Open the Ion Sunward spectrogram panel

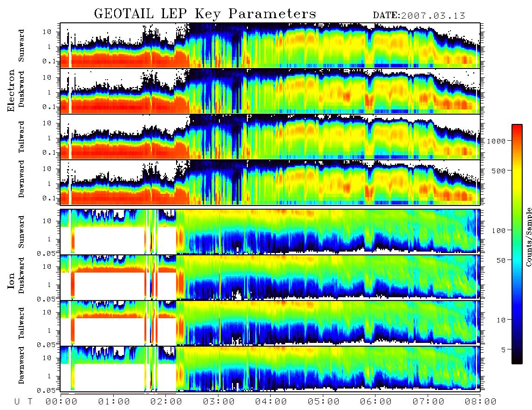point(270,232)
